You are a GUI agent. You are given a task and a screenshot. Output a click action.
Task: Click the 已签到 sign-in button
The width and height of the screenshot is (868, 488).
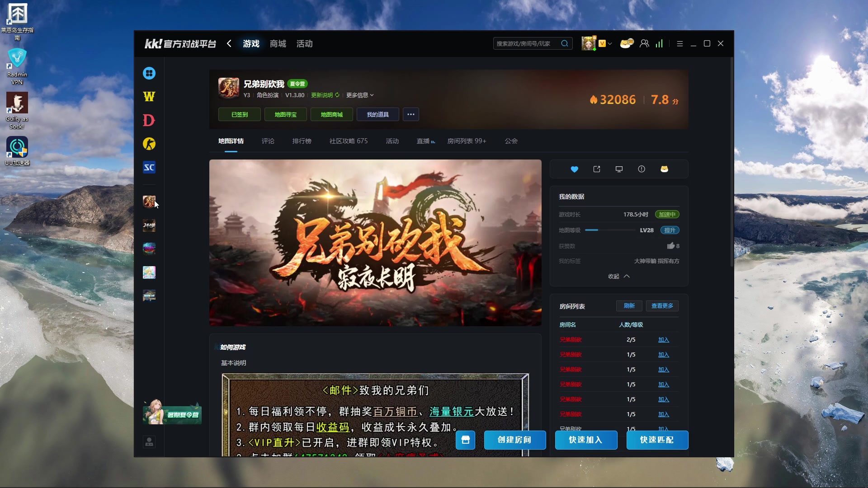click(x=240, y=114)
